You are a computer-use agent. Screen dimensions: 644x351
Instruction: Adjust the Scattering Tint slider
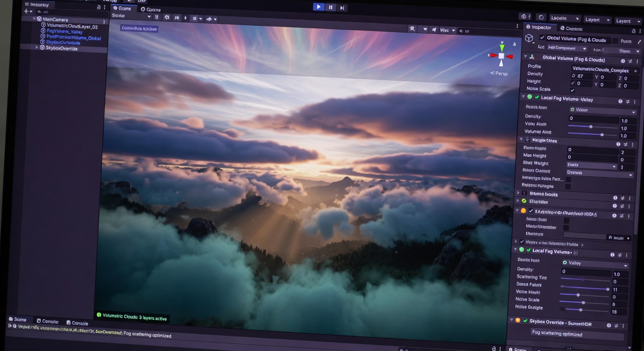click(x=585, y=279)
